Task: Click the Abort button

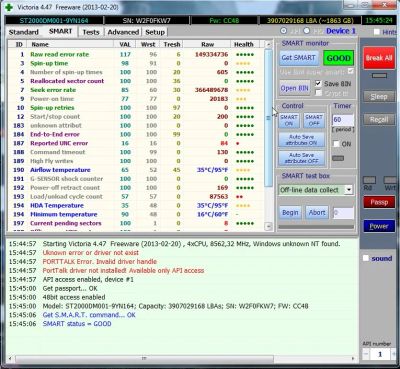Action: pos(317,213)
